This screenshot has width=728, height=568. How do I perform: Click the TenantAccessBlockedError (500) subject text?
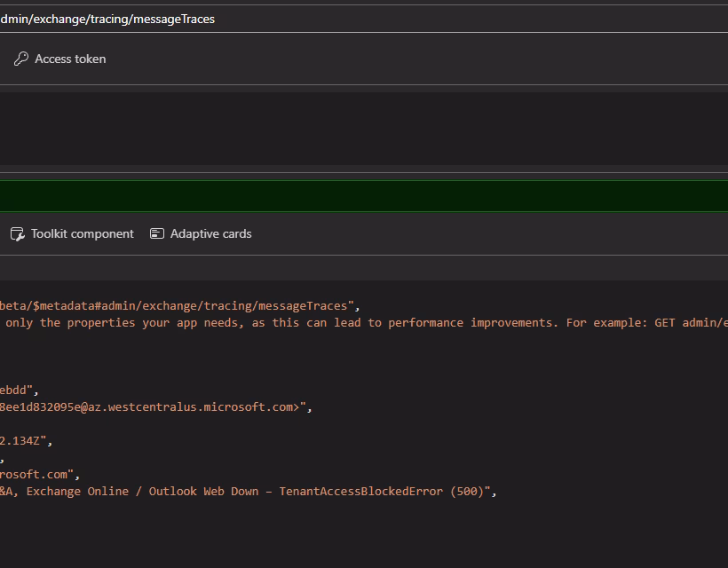[x=382, y=492]
